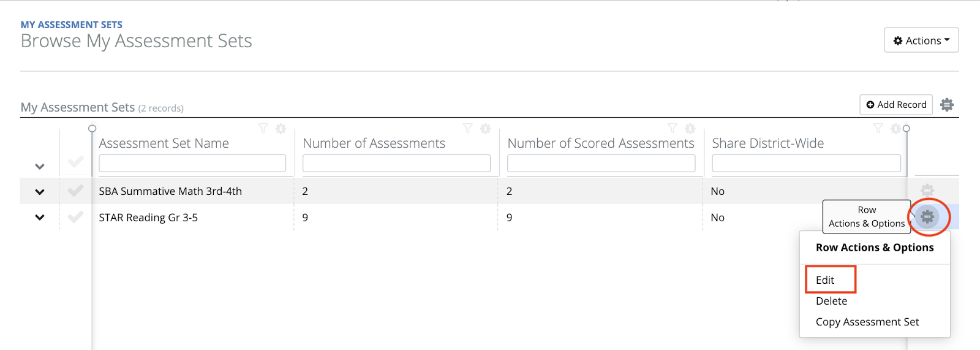This screenshot has height=350, width=980.
Task: Toggle checkmark for SBA Summative Math 3rd-4th
Action: (76, 191)
